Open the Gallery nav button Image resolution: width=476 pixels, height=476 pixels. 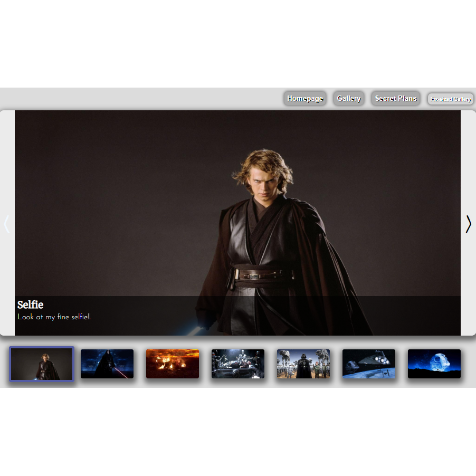tap(349, 99)
